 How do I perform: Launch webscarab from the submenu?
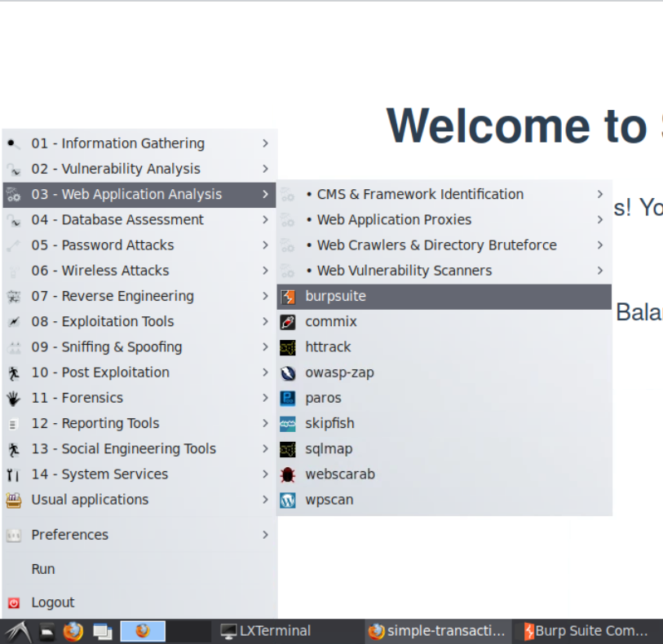444,474
